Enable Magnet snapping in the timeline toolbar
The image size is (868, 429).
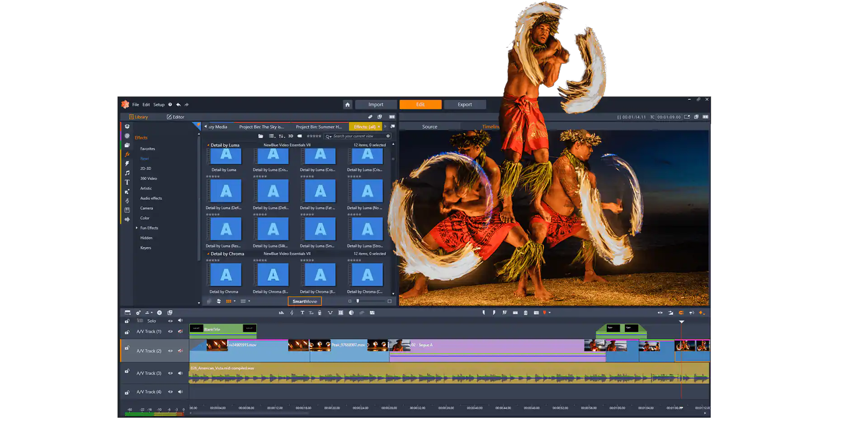(681, 312)
